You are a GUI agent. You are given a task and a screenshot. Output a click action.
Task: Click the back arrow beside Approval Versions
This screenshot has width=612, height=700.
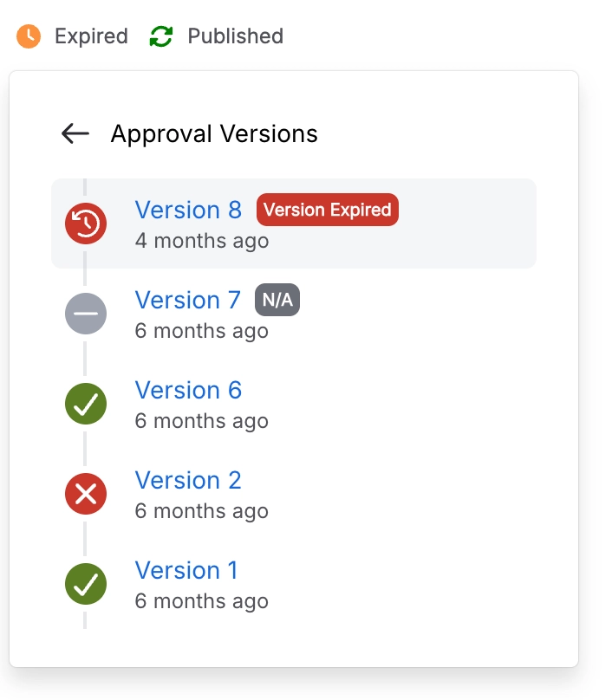[75, 133]
